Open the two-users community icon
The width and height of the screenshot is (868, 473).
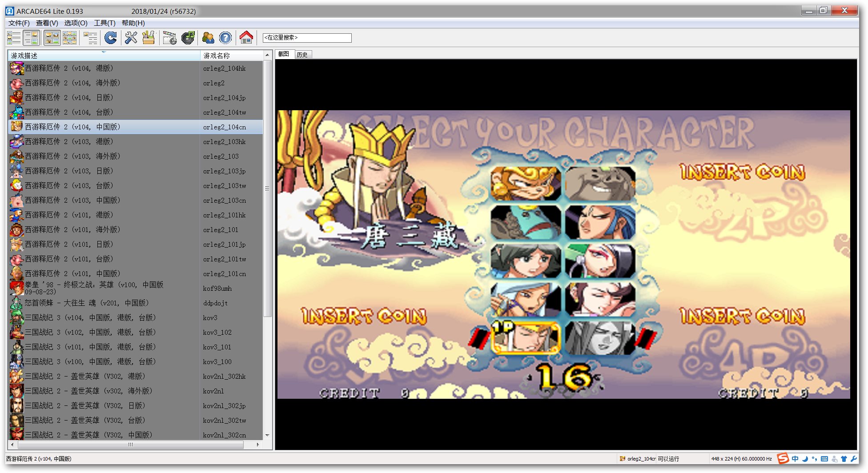[208, 38]
